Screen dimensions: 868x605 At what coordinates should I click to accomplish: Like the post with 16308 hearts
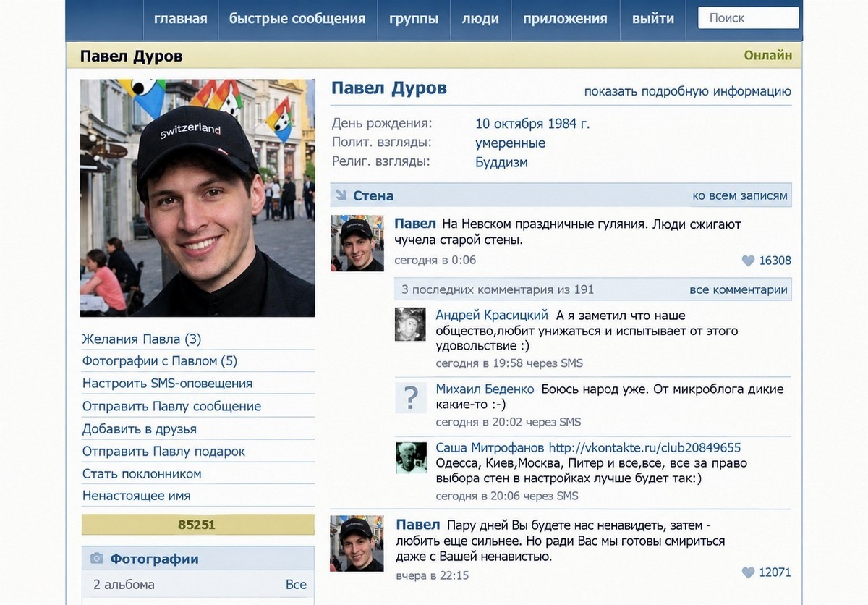tap(748, 261)
